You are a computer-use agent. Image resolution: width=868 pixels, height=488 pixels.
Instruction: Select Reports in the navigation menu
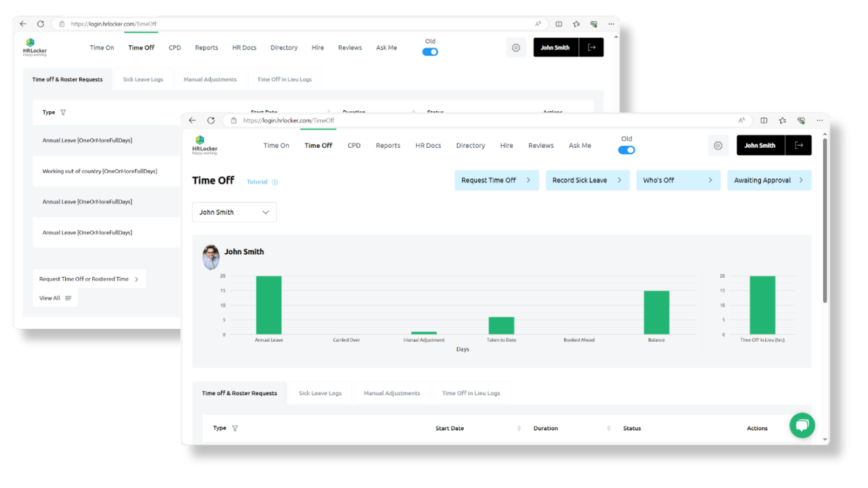coord(388,145)
